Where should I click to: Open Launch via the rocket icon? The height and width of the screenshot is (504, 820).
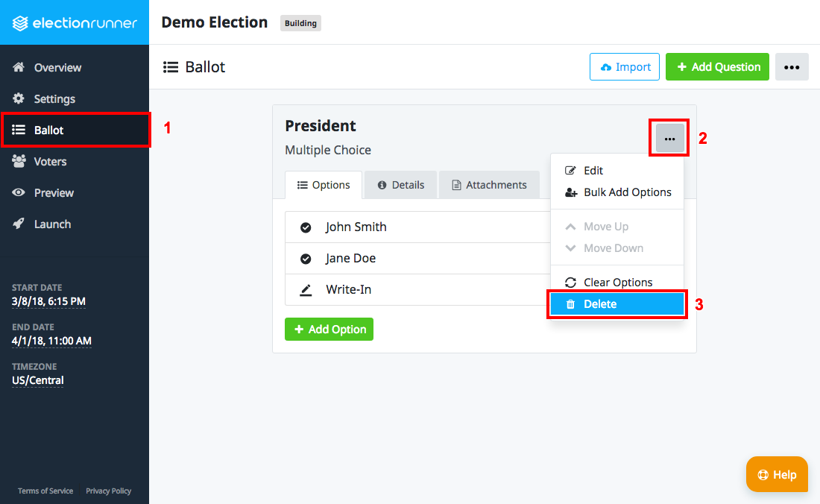[x=19, y=224]
